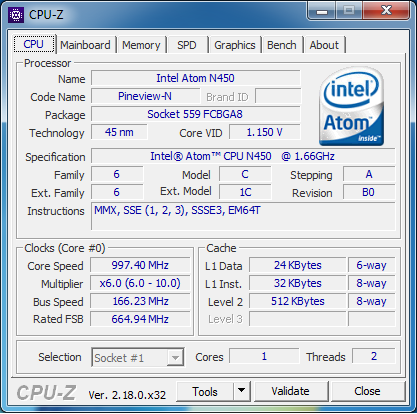
Task: Click the Revision value B0
Action: pos(369,192)
